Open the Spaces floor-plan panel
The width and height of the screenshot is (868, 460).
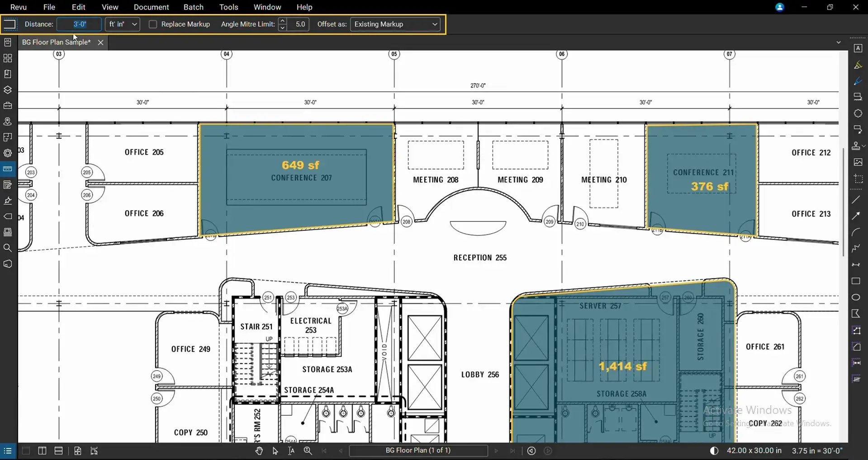point(8,137)
